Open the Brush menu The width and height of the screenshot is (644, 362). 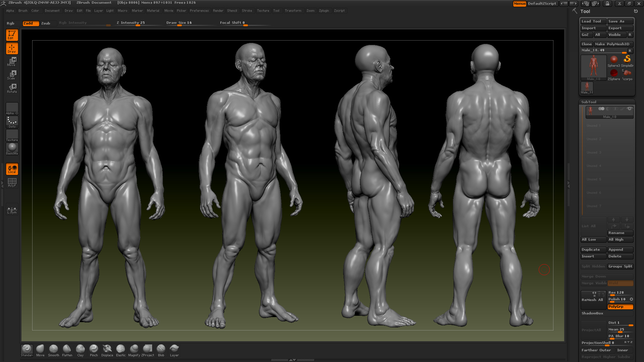click(23, 11)
